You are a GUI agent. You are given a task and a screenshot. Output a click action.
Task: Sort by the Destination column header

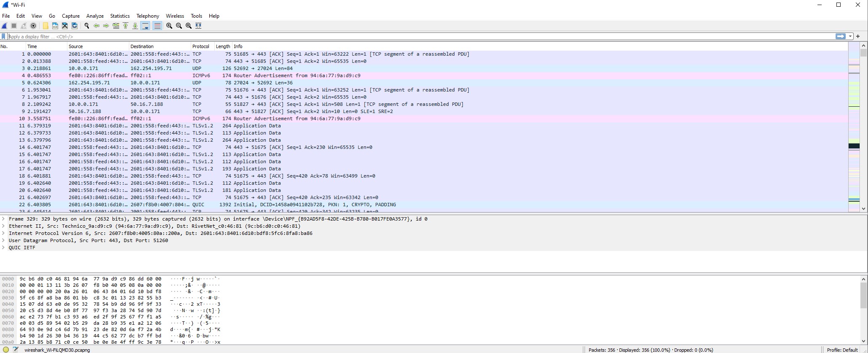point(160,46)
